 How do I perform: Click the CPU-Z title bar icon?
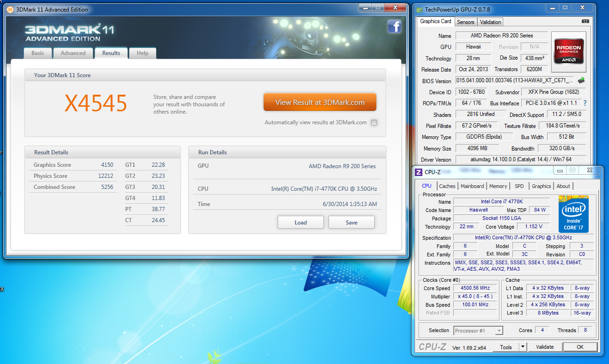pyautogui.click(x=419, y=172)
